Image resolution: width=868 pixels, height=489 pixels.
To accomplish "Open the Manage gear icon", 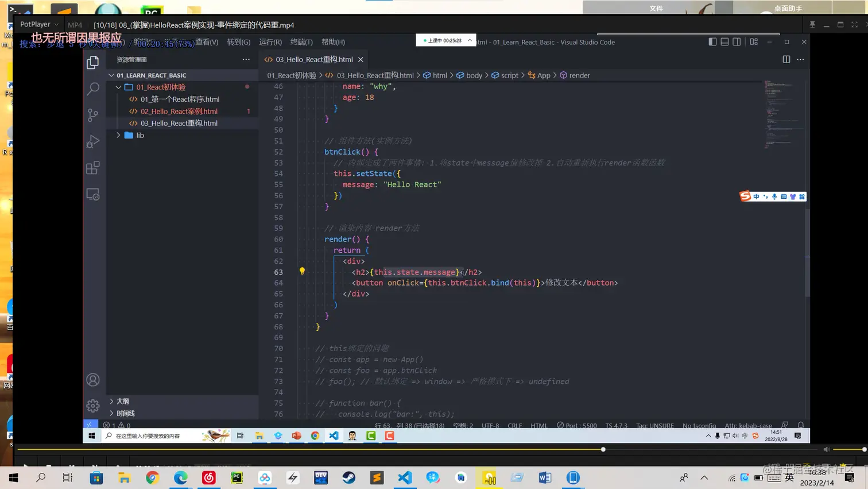I will [92, 406].
